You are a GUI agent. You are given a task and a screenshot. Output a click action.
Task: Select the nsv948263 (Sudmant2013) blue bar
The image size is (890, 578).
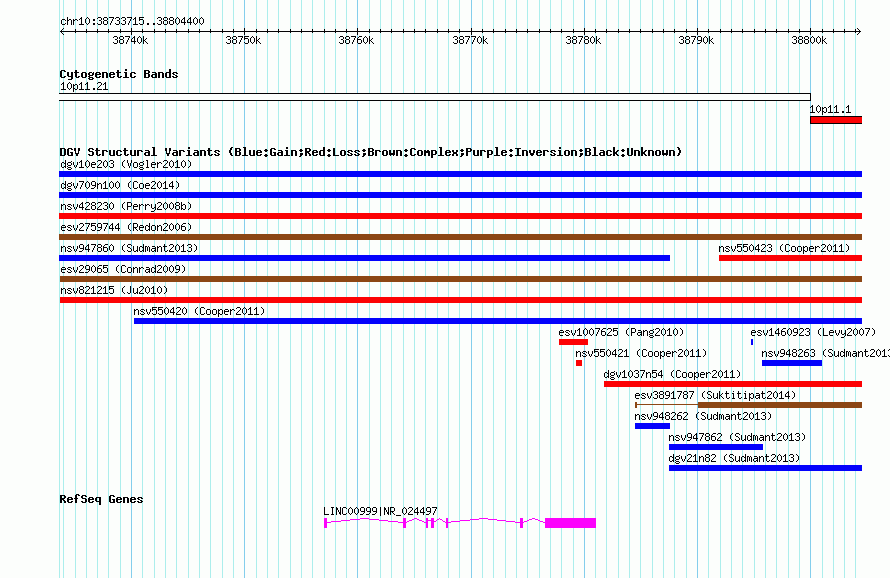[792, 363]
